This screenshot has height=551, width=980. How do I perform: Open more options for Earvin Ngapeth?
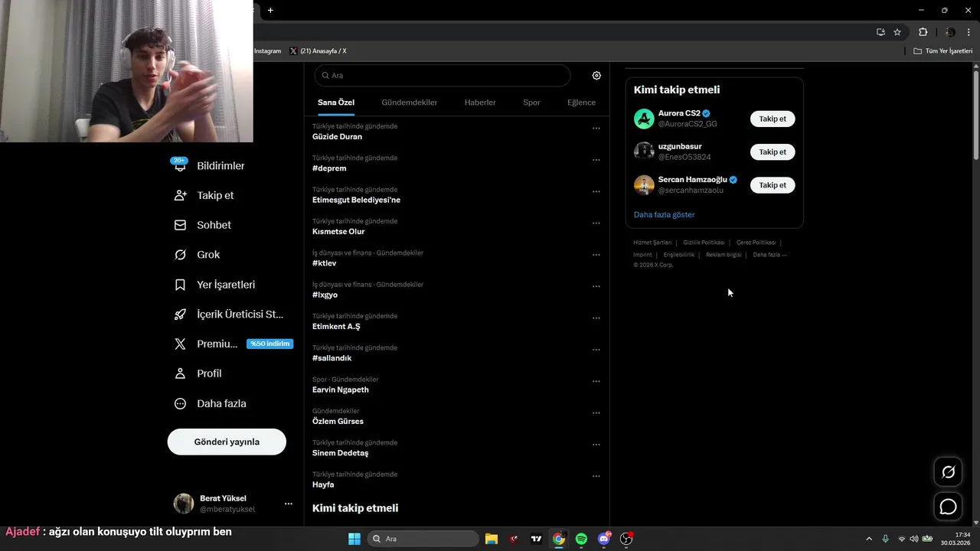pos(596,381)
